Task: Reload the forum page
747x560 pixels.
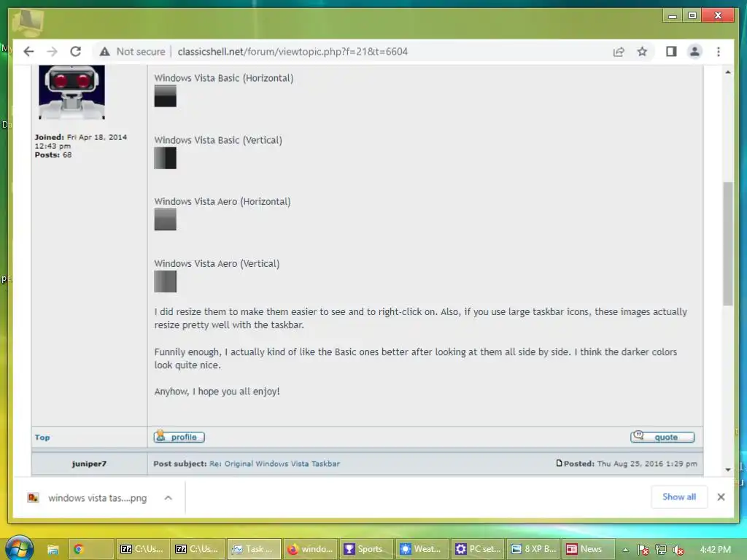Action: tap(75, 52)
